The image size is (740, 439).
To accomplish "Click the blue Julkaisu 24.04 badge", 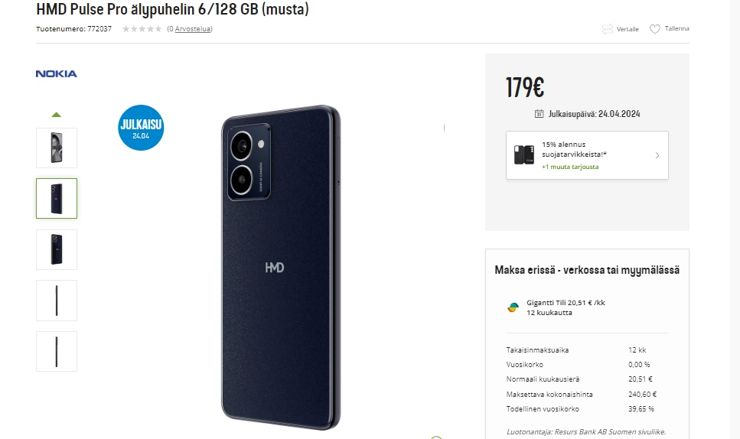I will point(141,127).
